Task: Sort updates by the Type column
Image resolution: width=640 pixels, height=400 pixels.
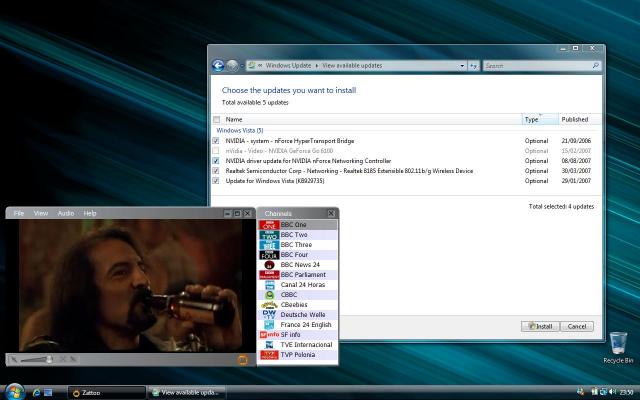Action: 540,119
